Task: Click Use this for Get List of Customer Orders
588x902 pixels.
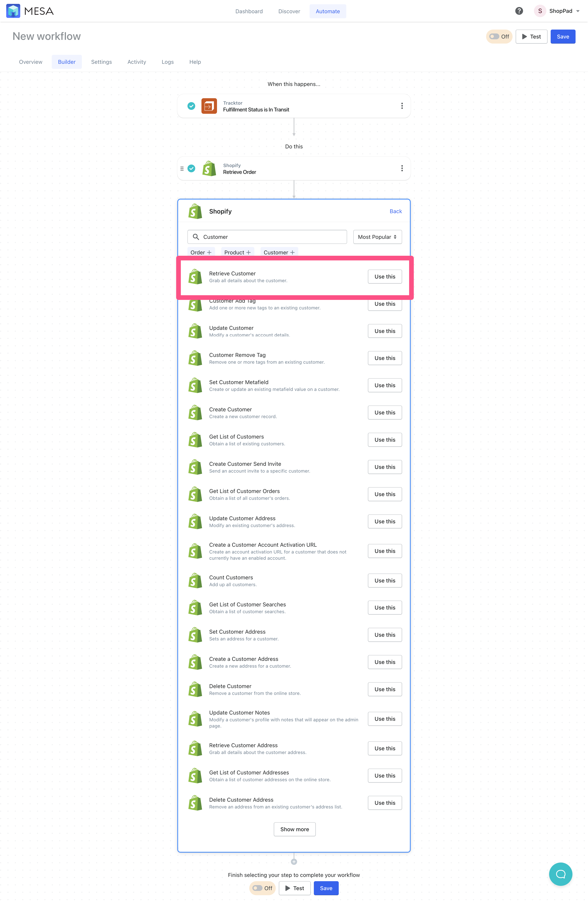Action: (385, 495)
